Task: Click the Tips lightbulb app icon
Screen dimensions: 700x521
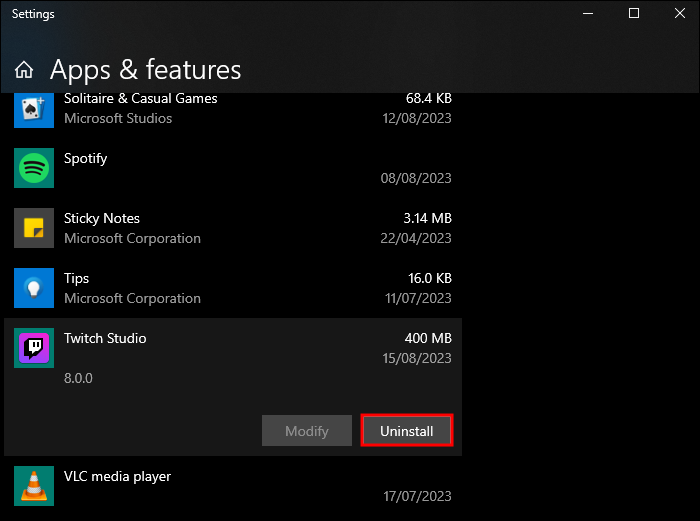Action: (33, 288)
